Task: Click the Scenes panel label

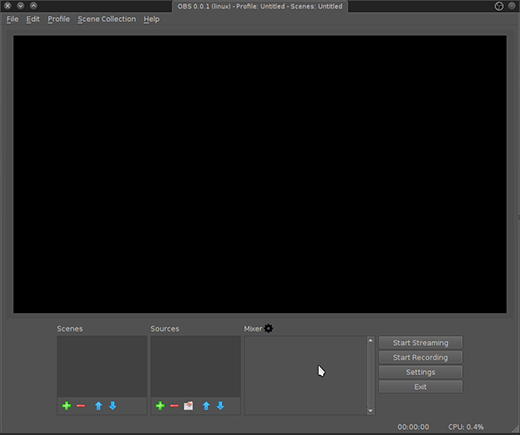Action: click(70, 329)
